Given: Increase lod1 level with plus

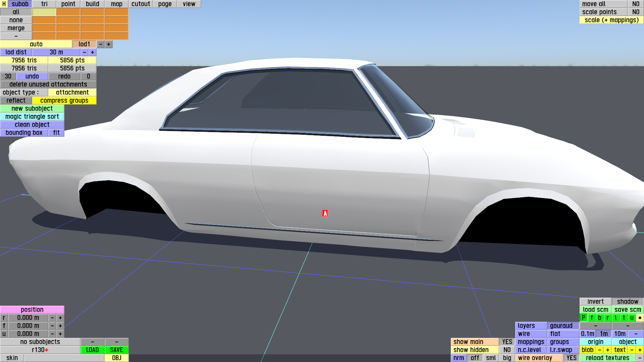Looking at the screenshot, I should pyautogui.click(x=109, y=44).
